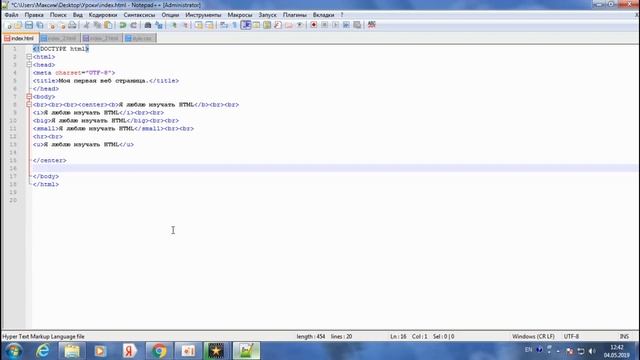The image size is (640, 360).
Task: Open Yandex browser from the taskbar
Action: (130, 351)
